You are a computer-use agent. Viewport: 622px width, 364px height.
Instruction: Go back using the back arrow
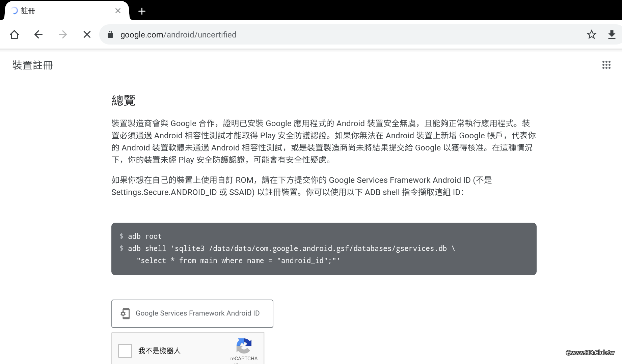(38, 34)
